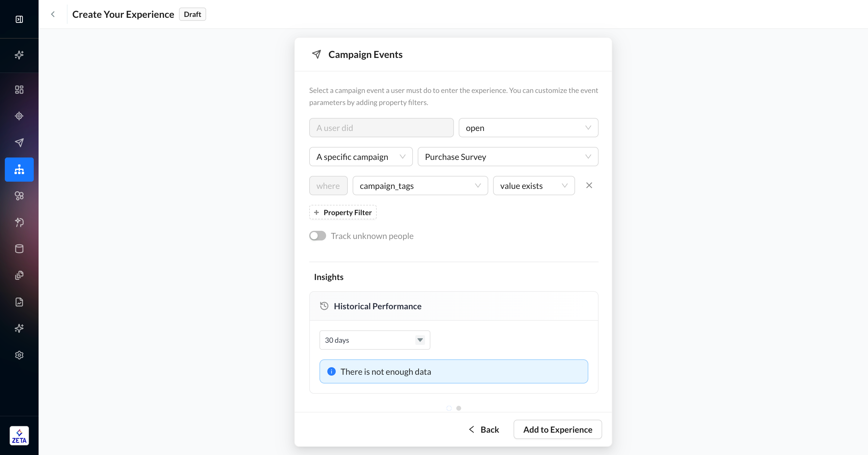This screenshot has height=455, width=868.
Task: Click Add to Experience button
Action: (x=557, y=429)
